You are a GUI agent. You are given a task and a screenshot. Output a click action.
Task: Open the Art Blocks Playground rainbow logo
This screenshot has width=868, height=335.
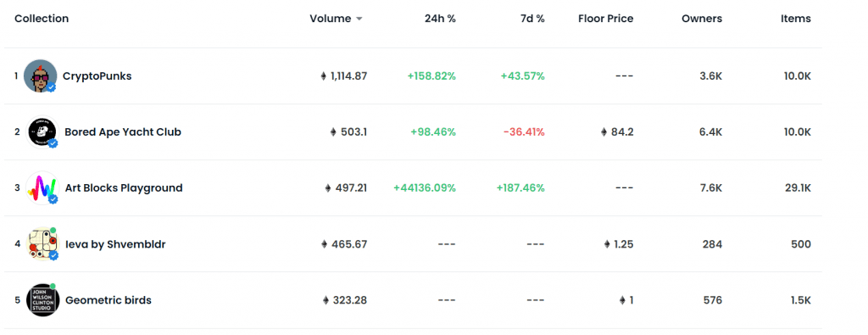pos(42,187)
